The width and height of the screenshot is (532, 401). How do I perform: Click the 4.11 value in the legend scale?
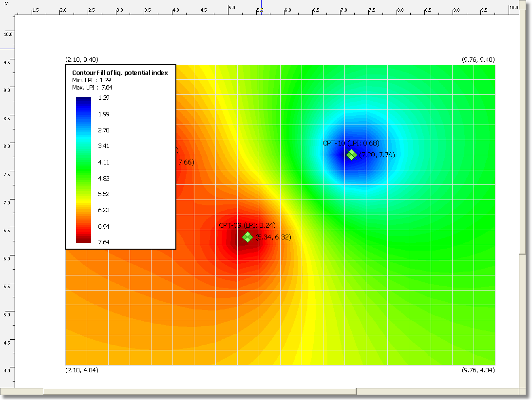104,162
